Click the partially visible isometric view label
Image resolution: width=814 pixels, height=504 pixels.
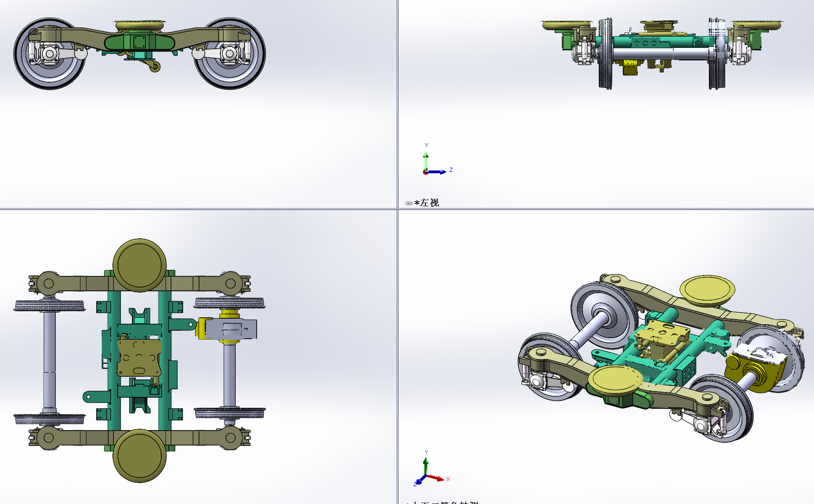pyautogui.click(x=442, y=502)
